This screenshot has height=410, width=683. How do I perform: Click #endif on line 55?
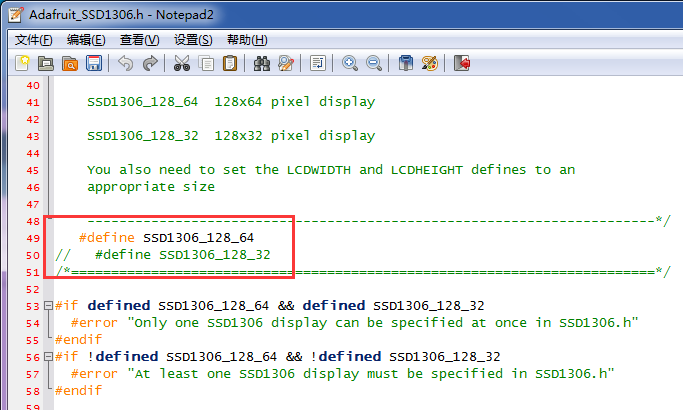click(78, 340)
